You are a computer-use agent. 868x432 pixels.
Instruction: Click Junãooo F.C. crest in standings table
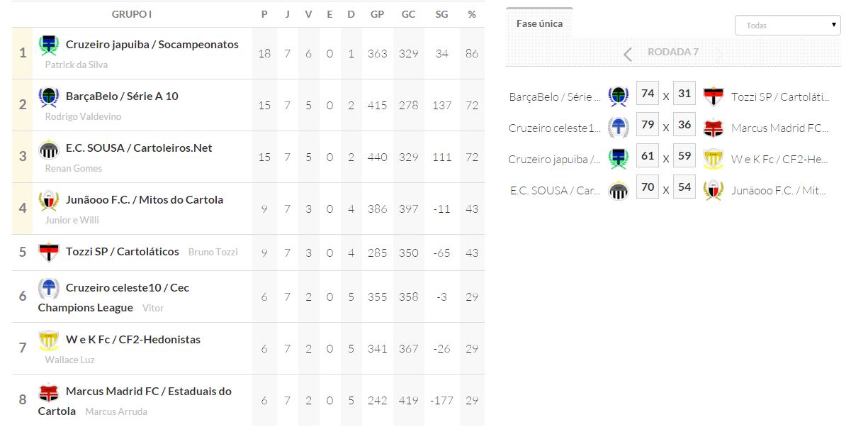click(49, 200)
